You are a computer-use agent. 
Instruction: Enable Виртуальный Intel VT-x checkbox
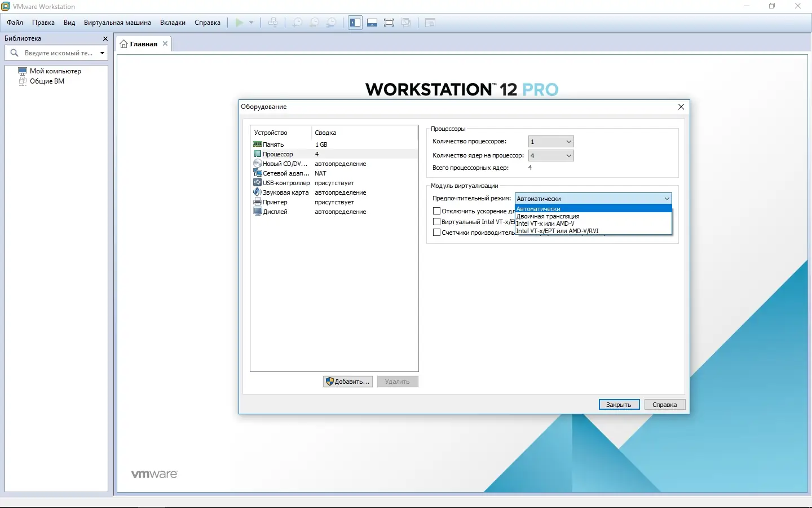436,222
